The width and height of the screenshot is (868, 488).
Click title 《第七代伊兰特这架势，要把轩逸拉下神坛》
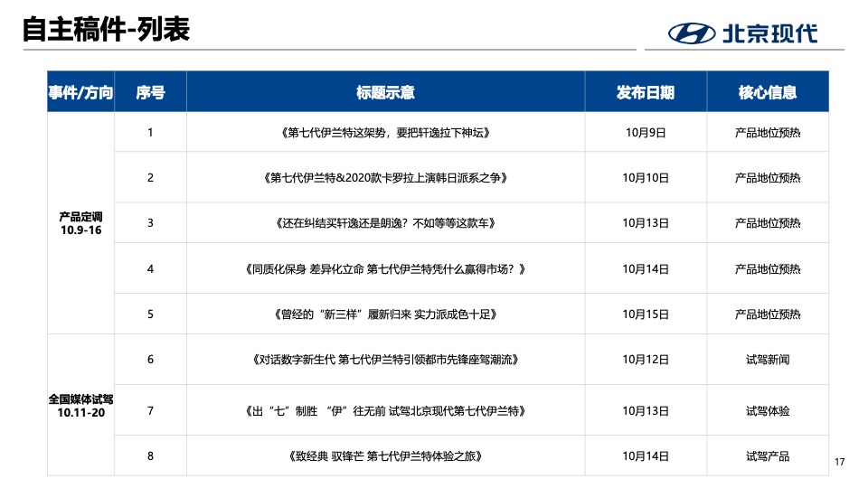coord(386,132)
